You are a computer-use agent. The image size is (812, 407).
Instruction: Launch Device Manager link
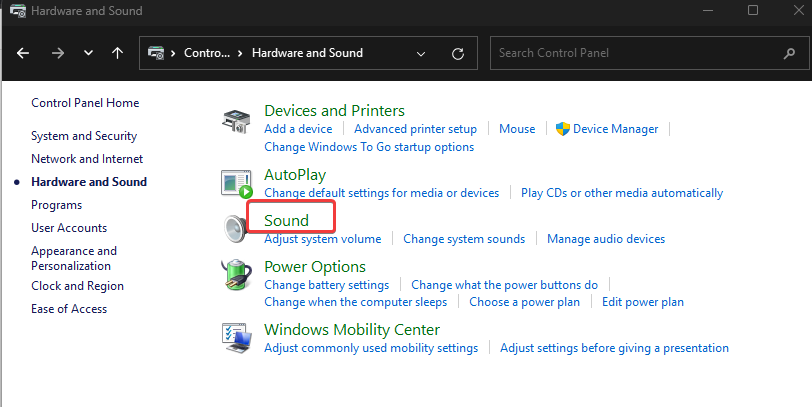pyautogui.click(x=615, y=129)
